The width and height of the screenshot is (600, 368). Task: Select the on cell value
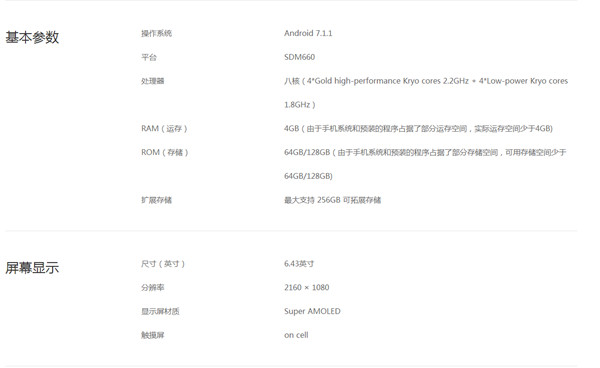[x=296, y=335]
